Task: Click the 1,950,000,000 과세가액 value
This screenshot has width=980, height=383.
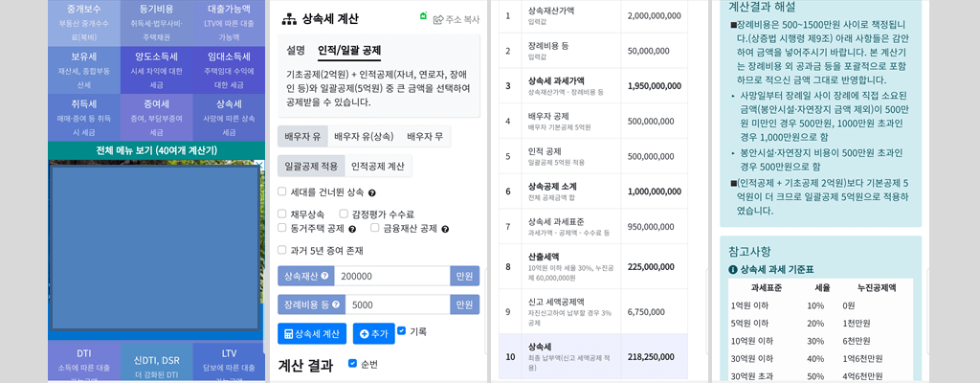Action: point(655,86)
